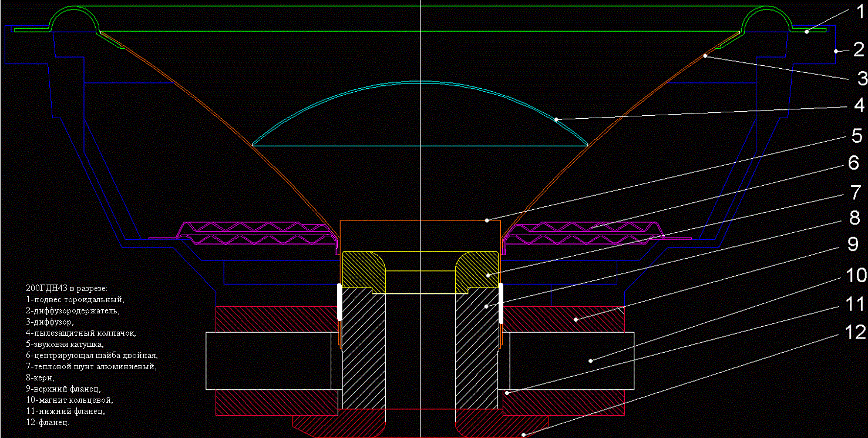Select legend line "1-подвес тороидальный,"
This screenshot has width=868, height=438.
point(76,299)
